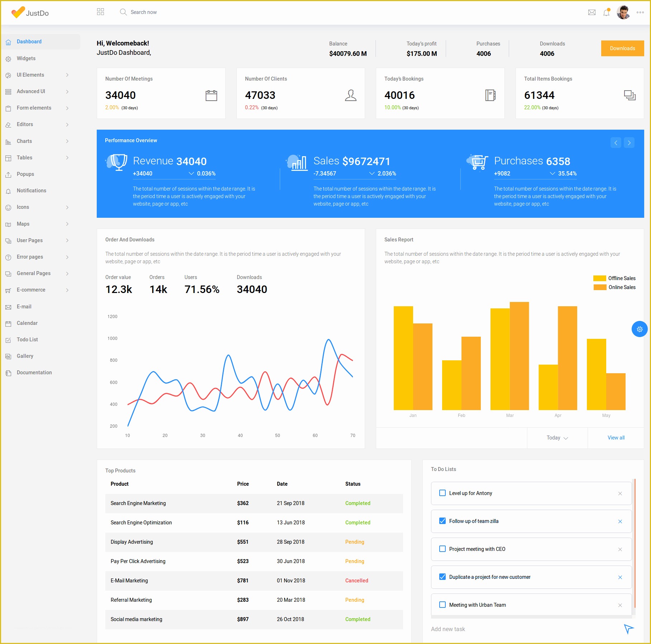Screen dimensions: 651x644
Task: Click the To Do Lists vertical scrollbar
Action: [635, 543]
